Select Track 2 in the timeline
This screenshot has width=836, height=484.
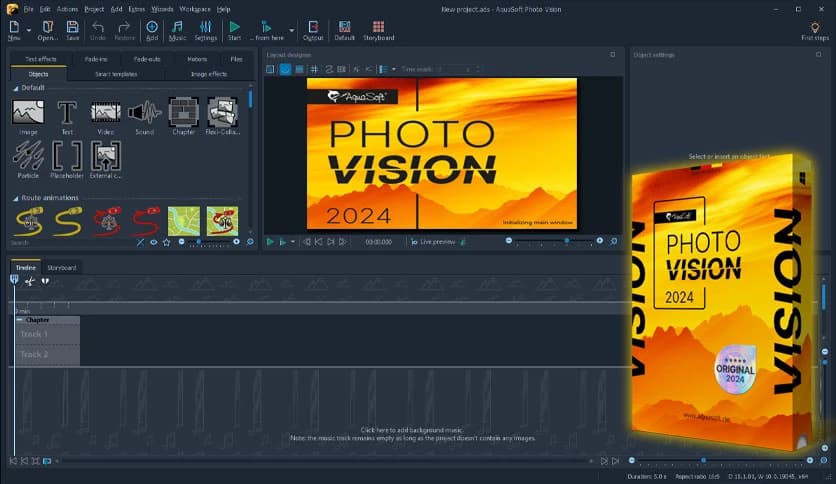pos(48,355)
